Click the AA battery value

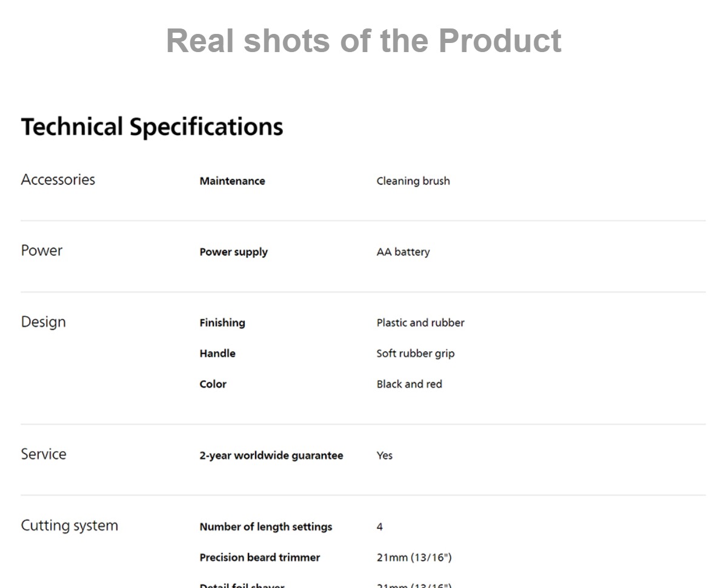coord(403,252)
